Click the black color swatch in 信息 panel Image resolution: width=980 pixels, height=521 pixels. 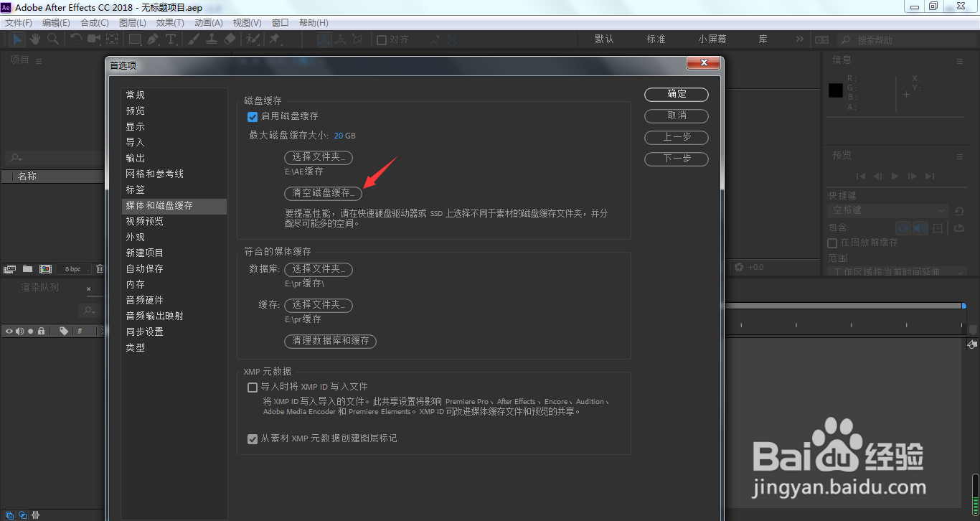click(x=836, y=90)
